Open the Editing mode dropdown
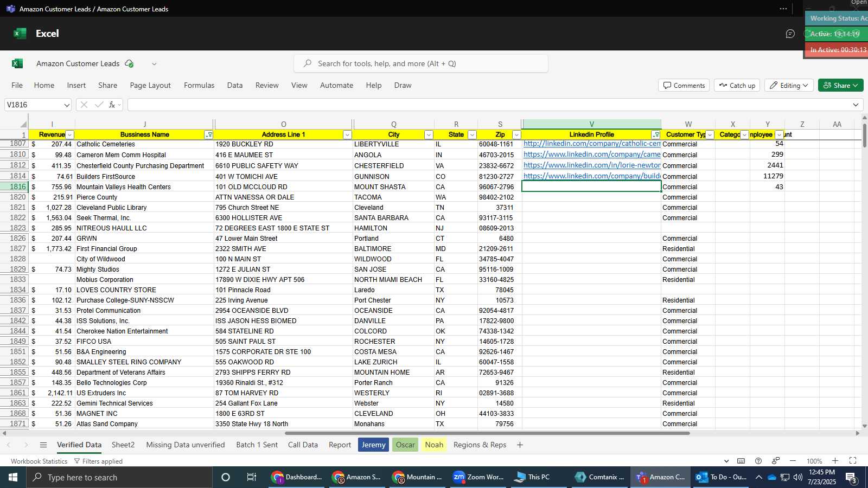The image size is (868, 488). (x=789, y=85)
